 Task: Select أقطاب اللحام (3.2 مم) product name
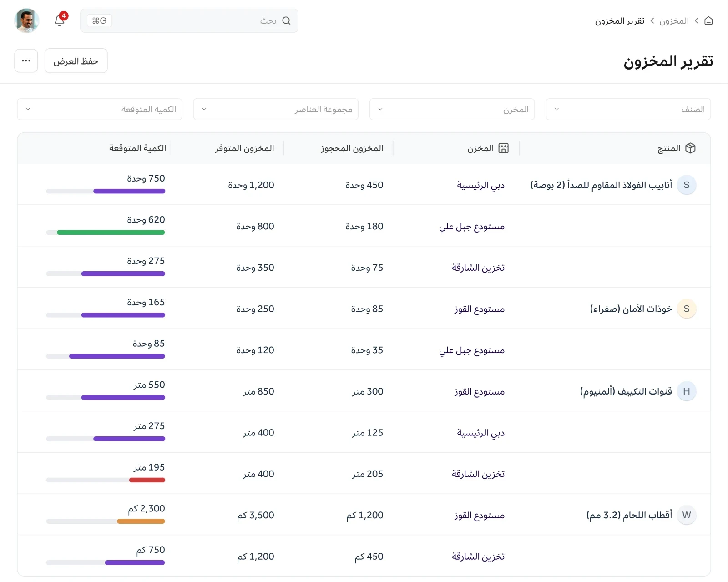(x=629, y=515)
